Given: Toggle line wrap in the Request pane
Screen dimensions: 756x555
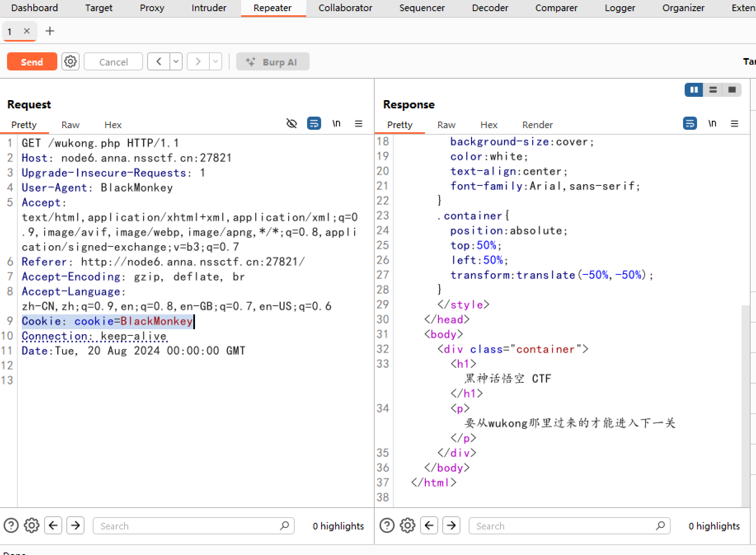Looking at the screenshot, I should coord(314,124).
